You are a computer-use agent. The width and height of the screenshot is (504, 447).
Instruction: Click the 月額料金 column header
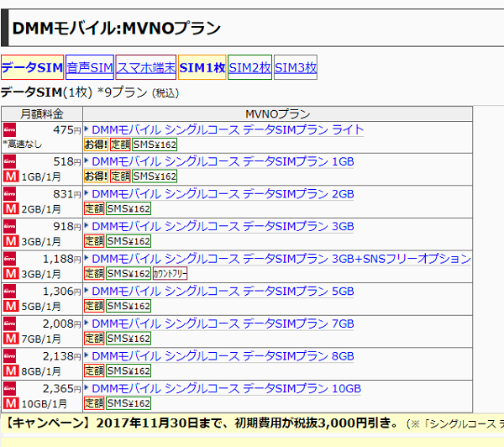[42, 113]
